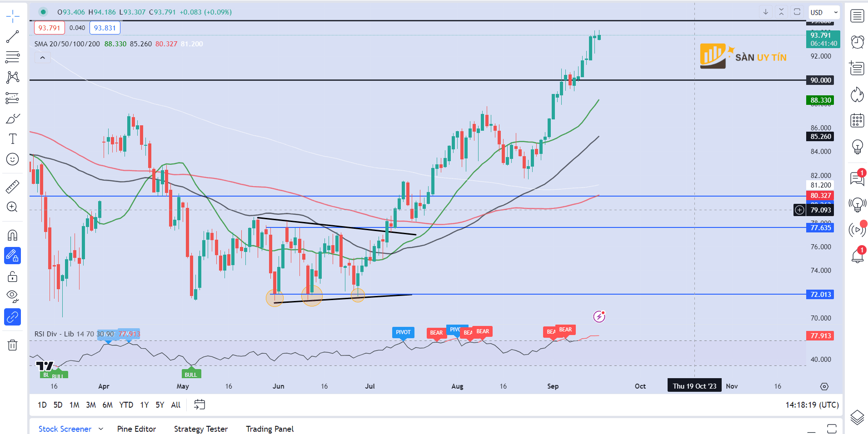Open the chat messages icon

coord(857,178)
